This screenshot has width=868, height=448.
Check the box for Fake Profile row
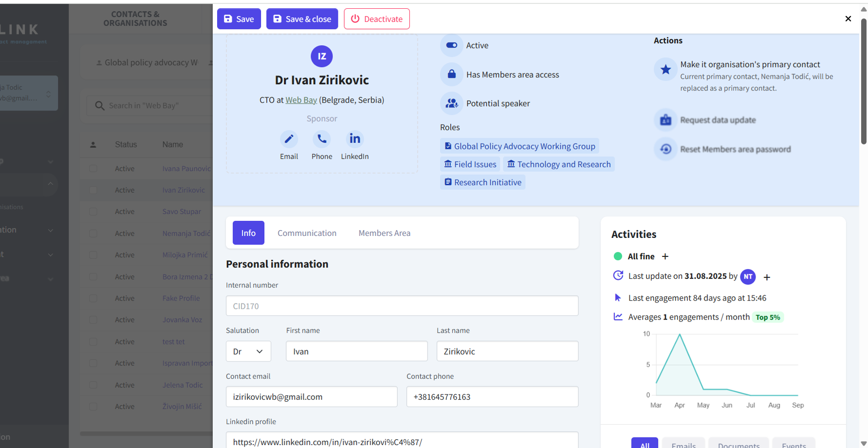tap(93, 298)
